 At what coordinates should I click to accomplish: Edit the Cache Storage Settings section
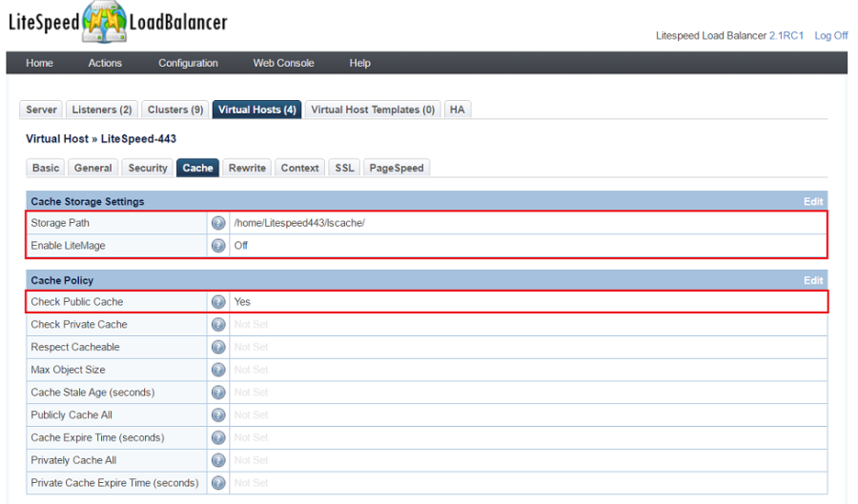(x=813, y=202)
